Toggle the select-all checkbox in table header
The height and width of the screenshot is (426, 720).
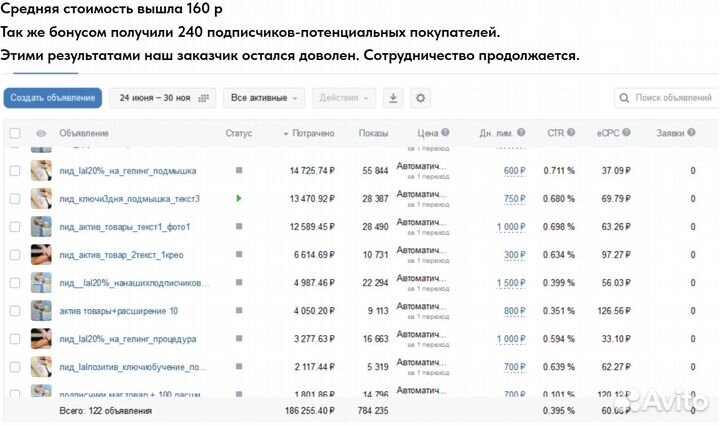15,133
